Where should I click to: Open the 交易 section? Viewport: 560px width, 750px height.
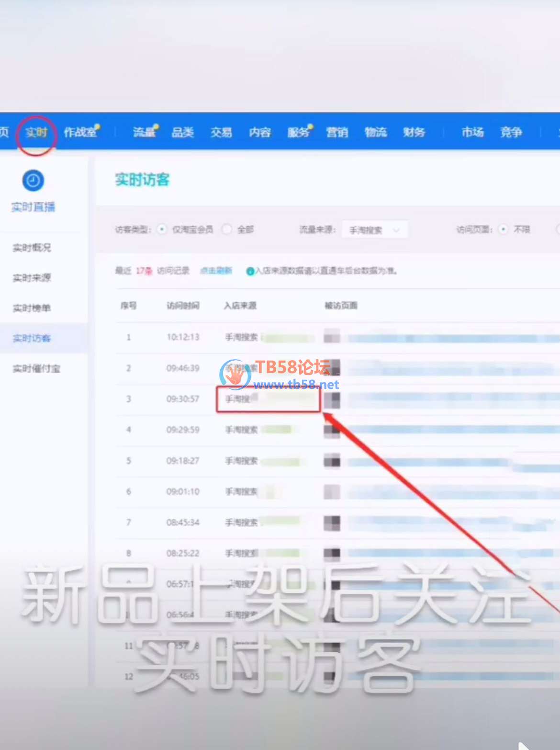[221, 133]
